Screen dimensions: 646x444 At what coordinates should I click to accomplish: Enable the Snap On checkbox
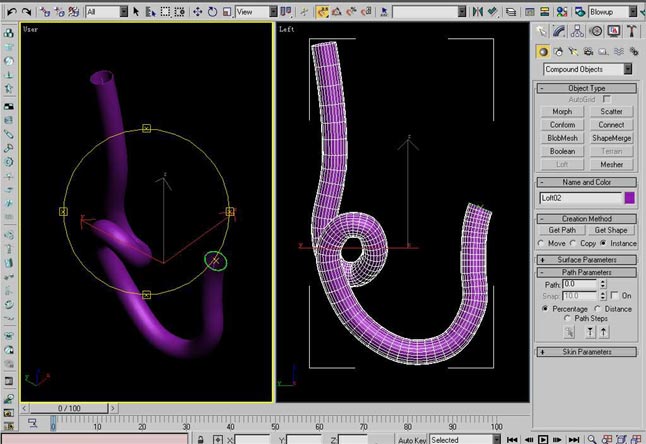(x=614, y=296)
